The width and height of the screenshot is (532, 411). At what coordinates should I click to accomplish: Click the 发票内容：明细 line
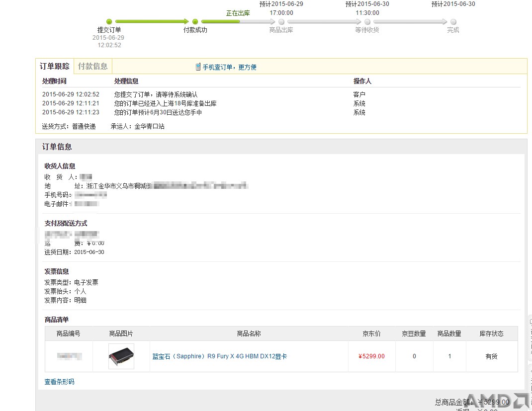click(65, 301)
